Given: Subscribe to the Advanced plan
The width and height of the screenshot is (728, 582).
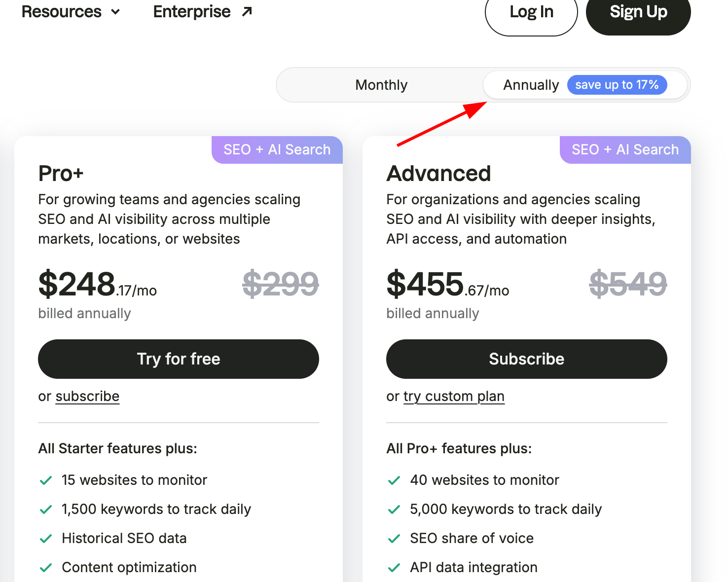Looking at the screenshot, I should (527, 359).
